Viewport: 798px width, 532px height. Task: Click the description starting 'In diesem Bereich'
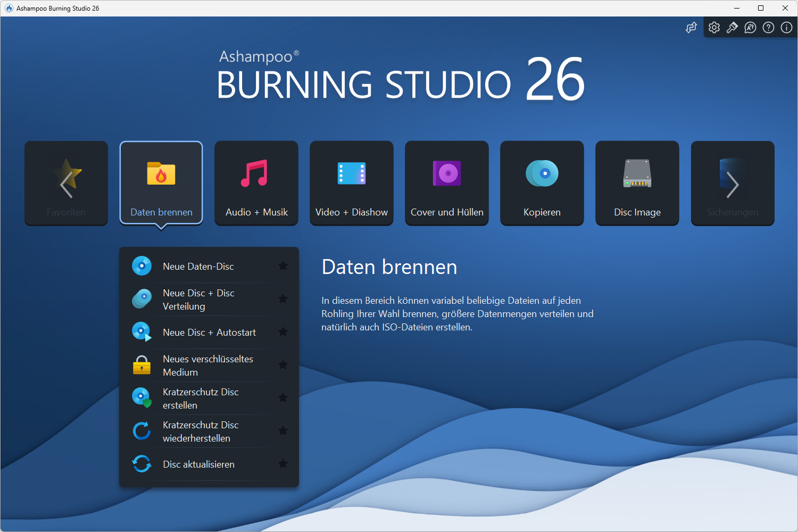pos(458,314)
